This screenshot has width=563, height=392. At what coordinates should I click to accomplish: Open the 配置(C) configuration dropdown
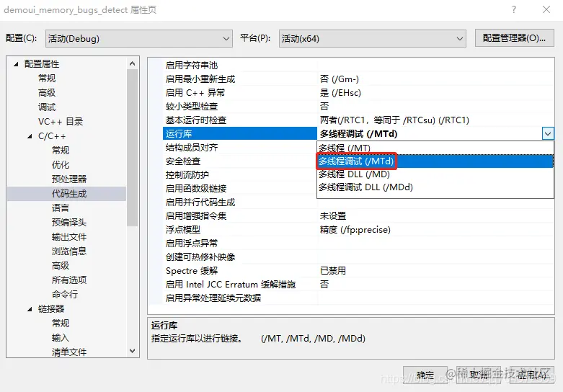139,38
